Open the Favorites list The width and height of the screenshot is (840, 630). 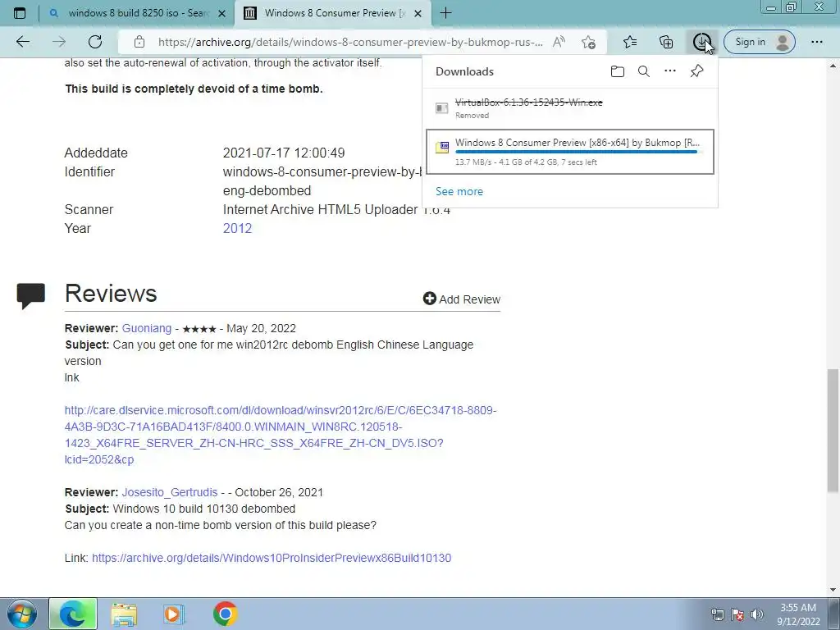630,42
